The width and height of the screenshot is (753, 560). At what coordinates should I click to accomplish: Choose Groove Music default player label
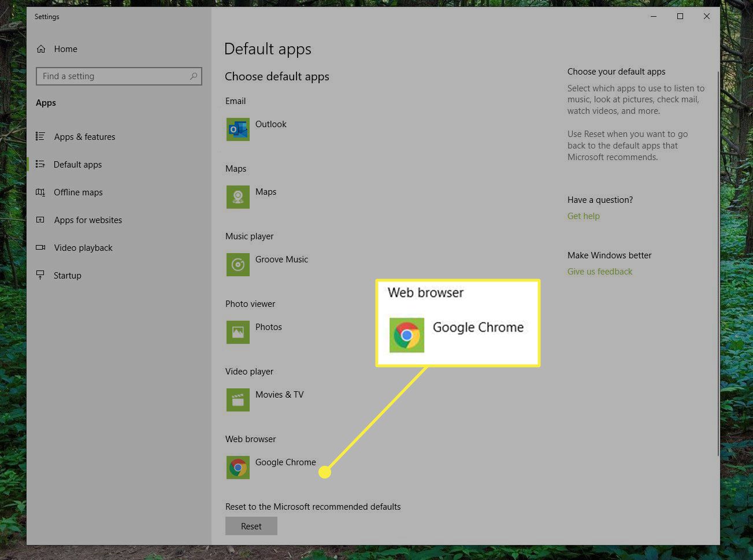point(281,259)
